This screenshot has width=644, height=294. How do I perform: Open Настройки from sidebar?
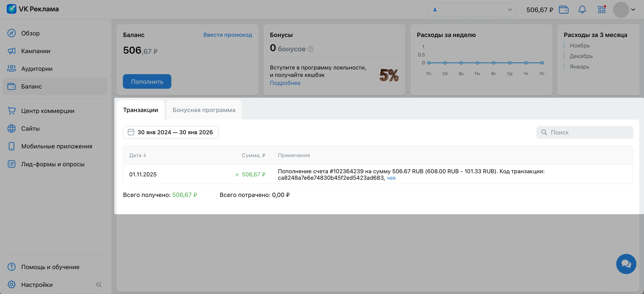[37, 284]
